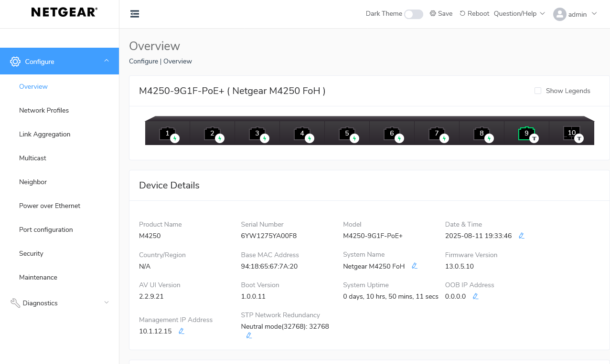Collapse the Configure section chevron

tap(107, 61)
